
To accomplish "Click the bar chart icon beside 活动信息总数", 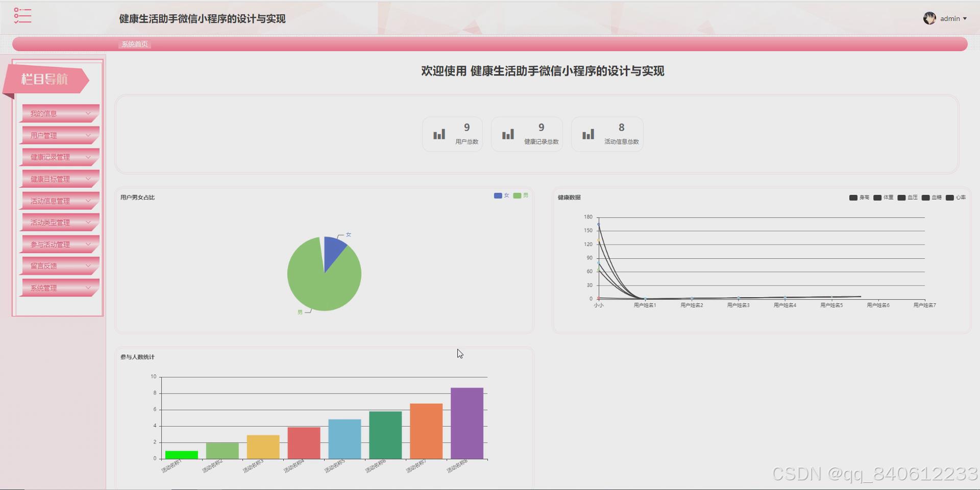I will pyautogui.click(x=588, y=134).
